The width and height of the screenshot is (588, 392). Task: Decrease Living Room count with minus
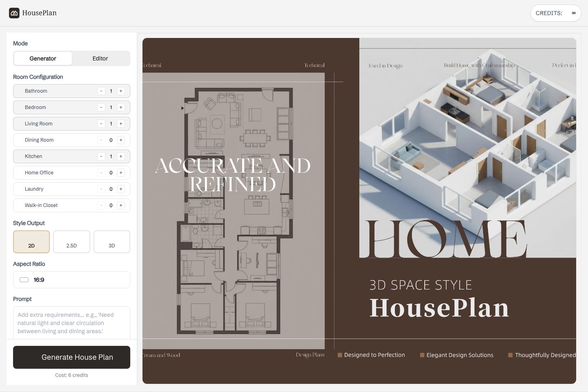[x=101, y=124]
